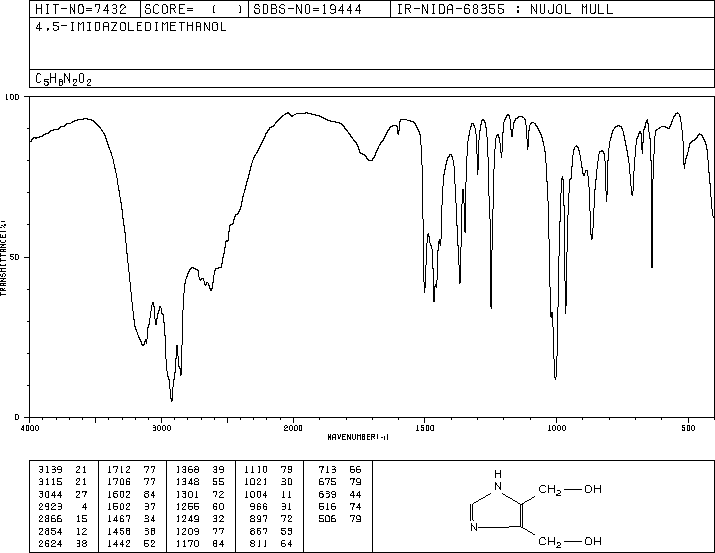Screen dimensions: 715x553
Task: Click the HIT-NO=7432 header cell
Action: (x=85, y=9)
